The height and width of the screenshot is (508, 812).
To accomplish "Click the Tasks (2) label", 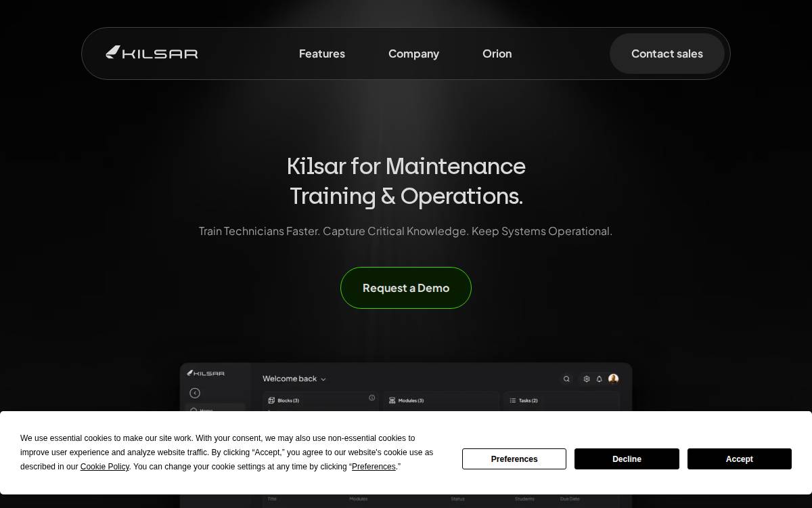I will click(528, 400).
